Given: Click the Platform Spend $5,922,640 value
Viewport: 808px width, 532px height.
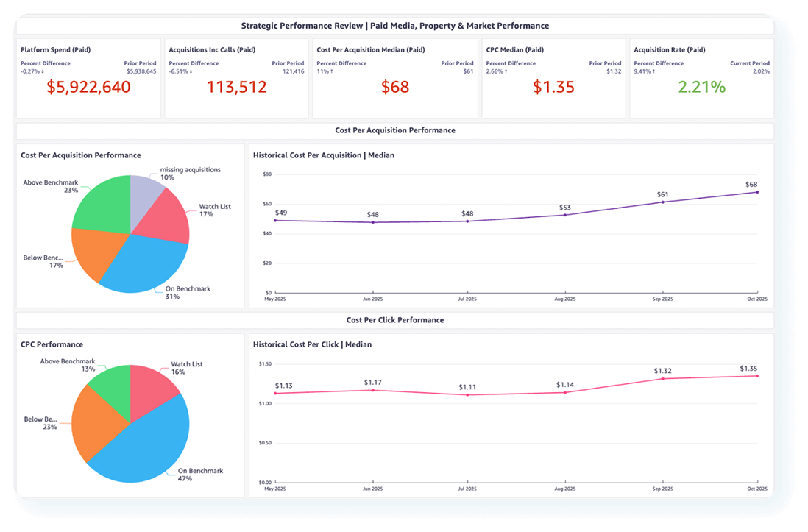Looking at the screenshot, I should pyautogui.click(x=88, y=88).
